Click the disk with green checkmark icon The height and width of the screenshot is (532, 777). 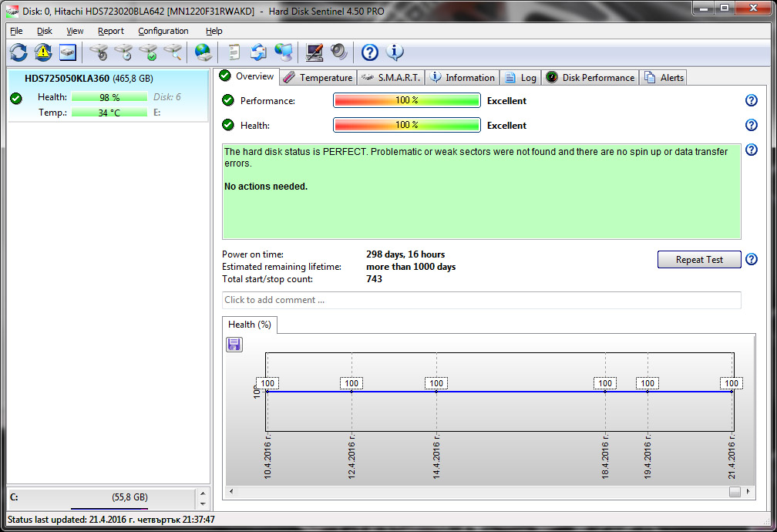148,52
